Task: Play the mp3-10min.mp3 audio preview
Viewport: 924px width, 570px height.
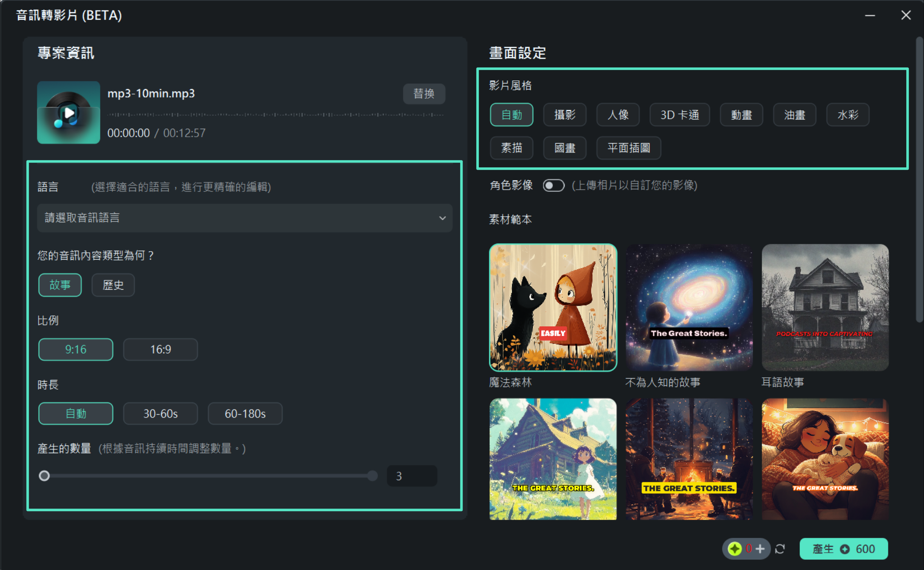Action: (69, 113)
